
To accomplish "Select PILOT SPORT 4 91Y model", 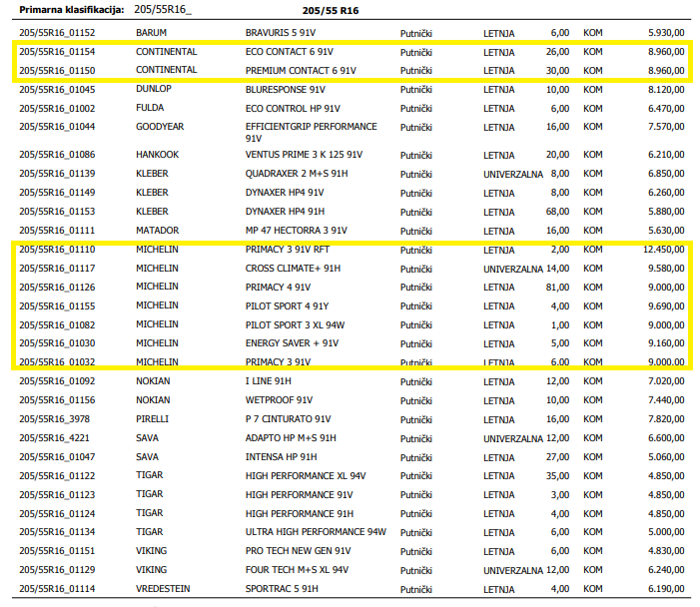I will 287,306.
